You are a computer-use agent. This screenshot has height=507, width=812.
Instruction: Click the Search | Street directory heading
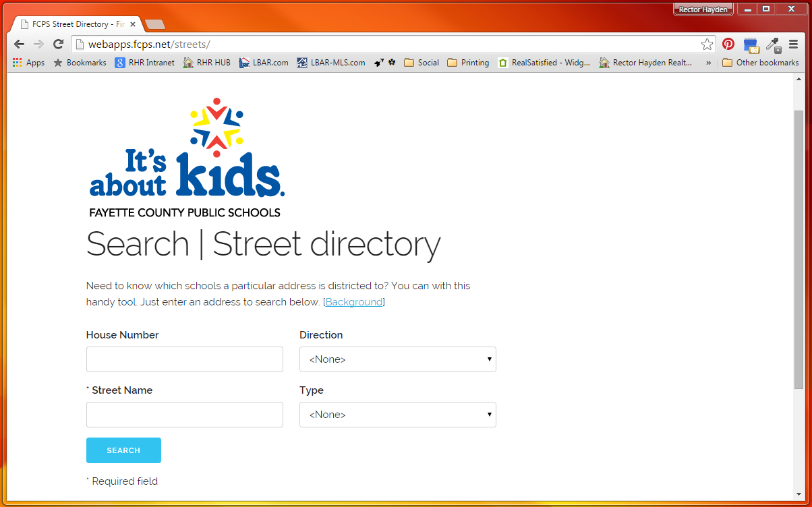pyautogui.click(x=264, y=244)
